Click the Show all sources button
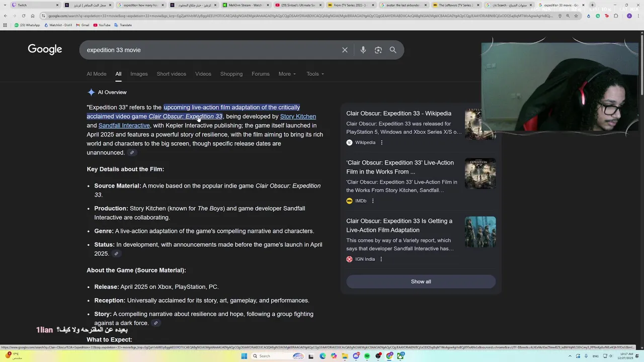Screen dimensions: 644x362 (x=421, y=282)
